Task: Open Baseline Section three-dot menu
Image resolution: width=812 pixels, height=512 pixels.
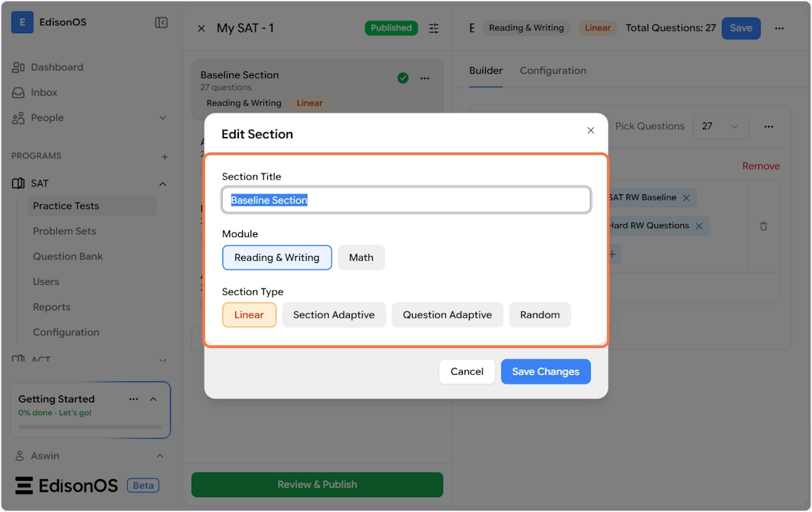Action: (x=425, y=79)
